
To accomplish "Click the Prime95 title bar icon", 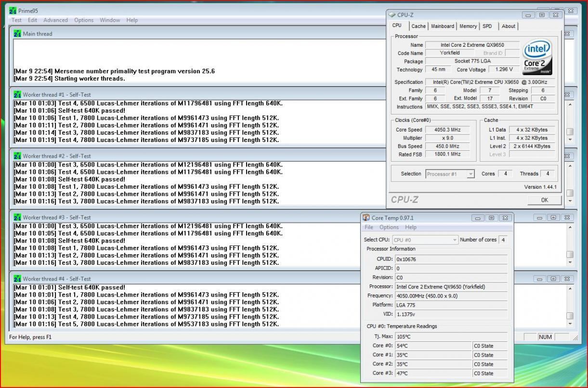I will [13, 11].
